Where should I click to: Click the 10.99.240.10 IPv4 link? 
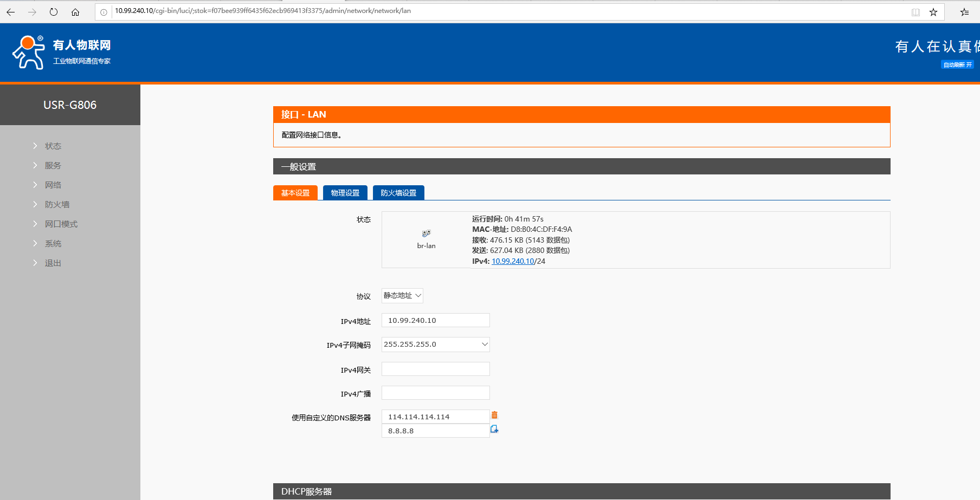coord(512,261)
